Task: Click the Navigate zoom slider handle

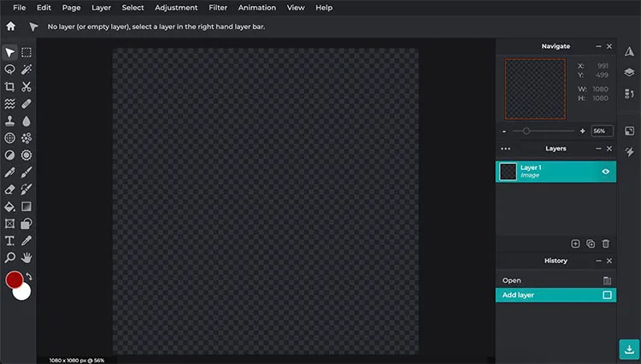Action: 526,131
